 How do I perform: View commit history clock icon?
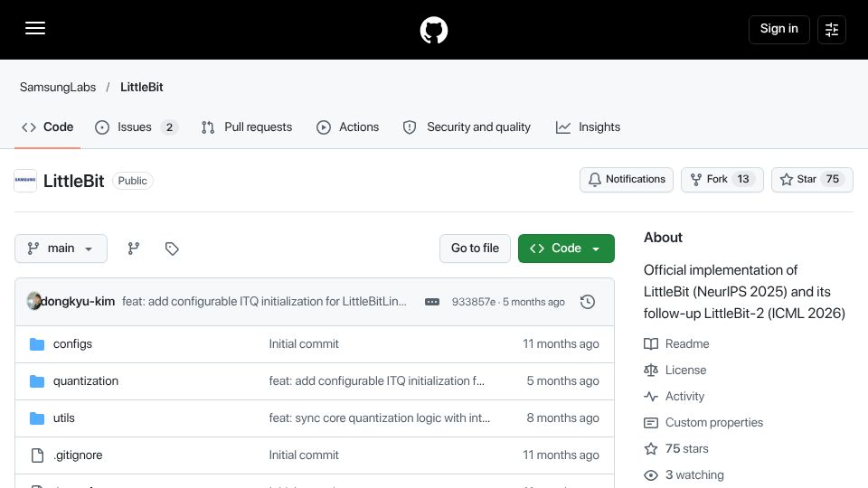coord(588,302)
